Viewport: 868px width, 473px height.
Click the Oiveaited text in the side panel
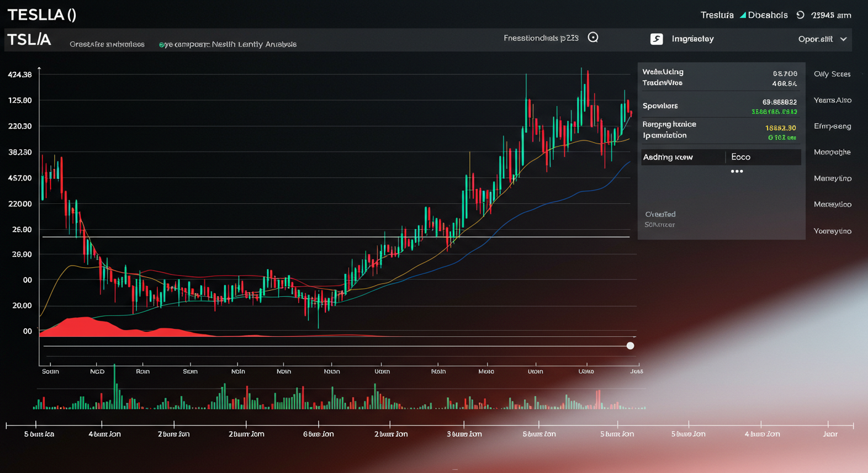pyautogui.click(x=660, y=214)
